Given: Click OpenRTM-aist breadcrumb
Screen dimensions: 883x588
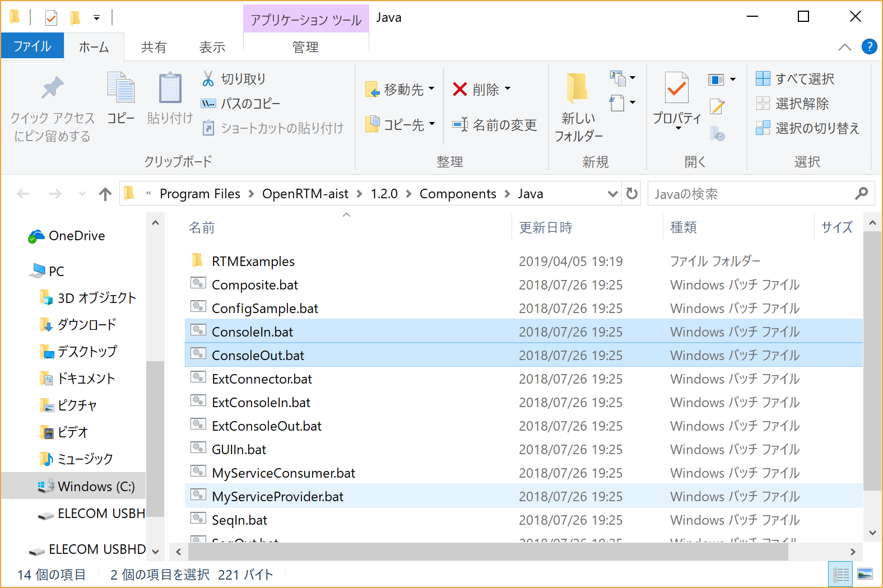Looking at the screenshot, I should 305,194.
